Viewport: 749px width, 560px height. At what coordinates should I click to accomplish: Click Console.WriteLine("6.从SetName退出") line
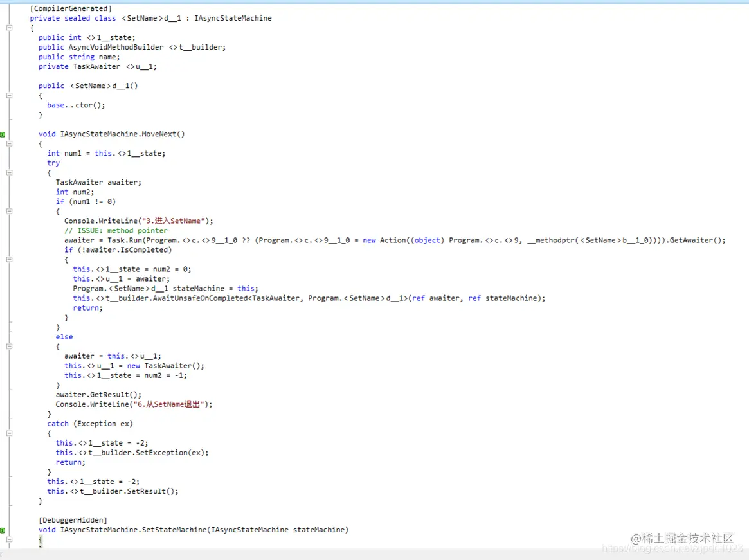134,404
